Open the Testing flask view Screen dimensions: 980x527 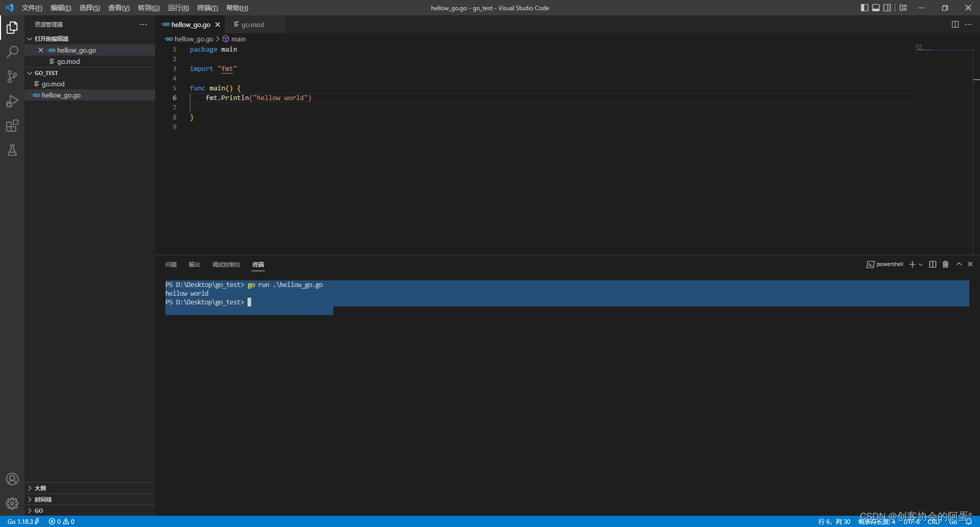12,150
